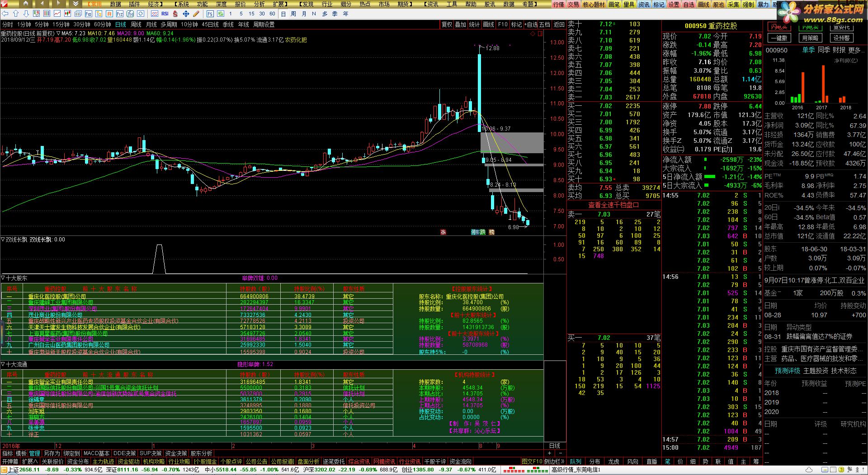Image resolution: width=868 pixels, height=475 pixels.
Task: Open the candlestick chart toolbar icon
Action: [x=67, y=14]
